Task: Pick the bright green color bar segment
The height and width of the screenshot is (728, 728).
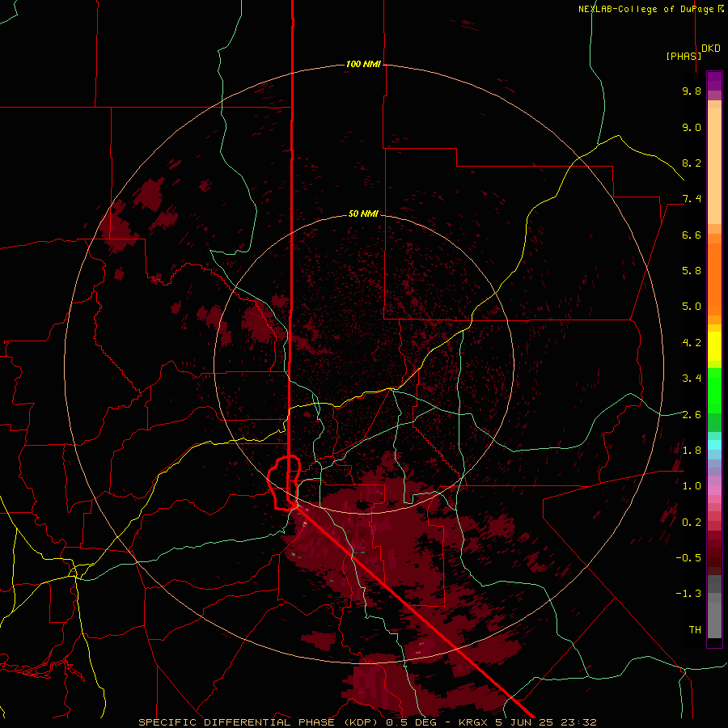Action: point(714,390)
